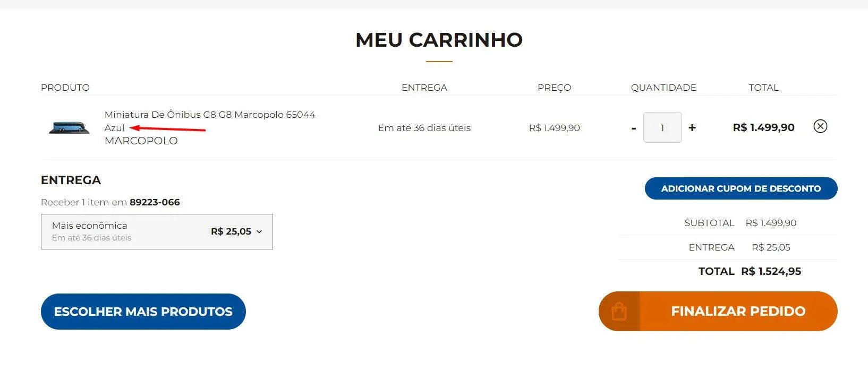Click Escolher Mais Produtos button
The height and width of the screenshot is (371, 868).
tap(143, 312)
